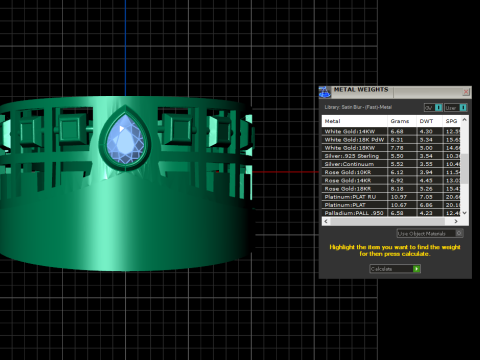
Task: Click the 6.12 grams cell
Action: [402, 172]
